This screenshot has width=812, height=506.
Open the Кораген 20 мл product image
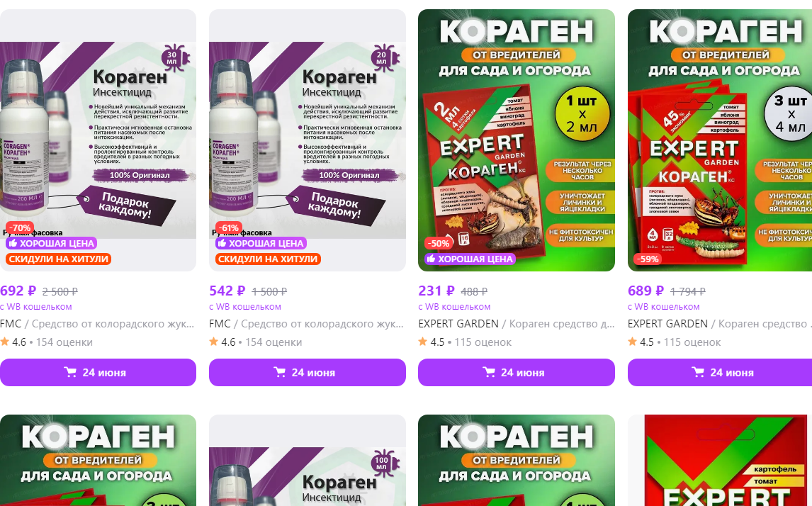(307, 140)
